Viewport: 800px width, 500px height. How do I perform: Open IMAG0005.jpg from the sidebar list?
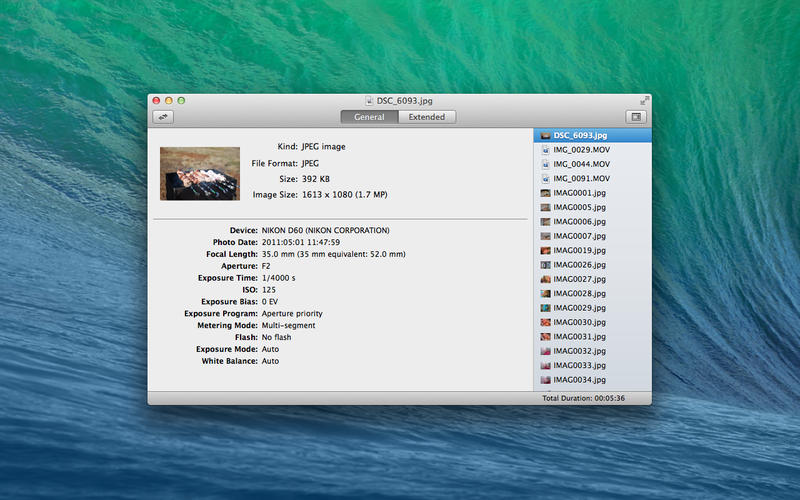click(x=580, y=207)
